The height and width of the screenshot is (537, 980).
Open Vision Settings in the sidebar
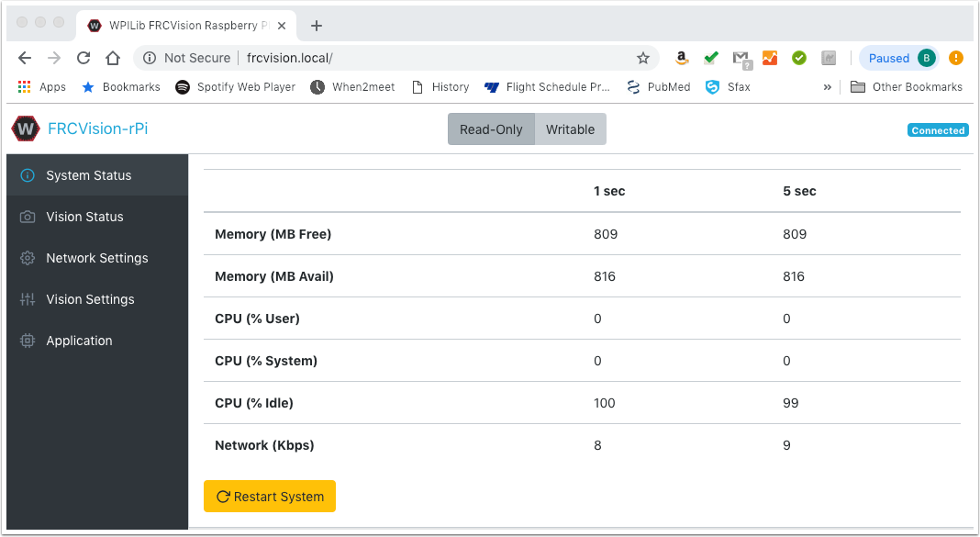click(90, 299)
